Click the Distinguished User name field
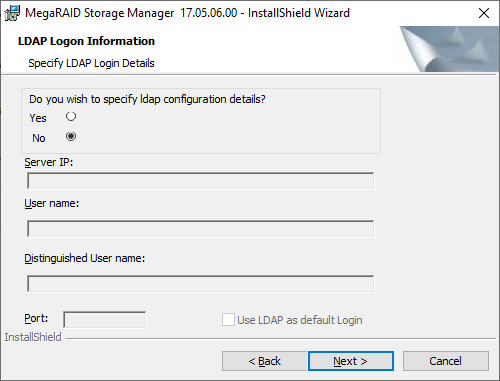The height and width of the screenshot is (381, 500). (x=200, y=283)
